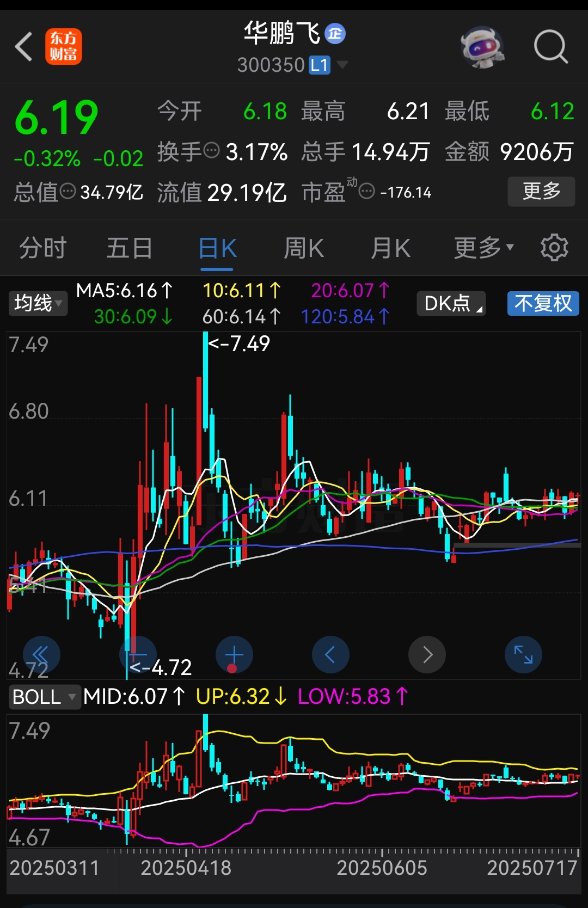The height and width of the screenshot is (908, 588).
Task: Open the BOLL indicator dropdown
Action: pos(45,697)
